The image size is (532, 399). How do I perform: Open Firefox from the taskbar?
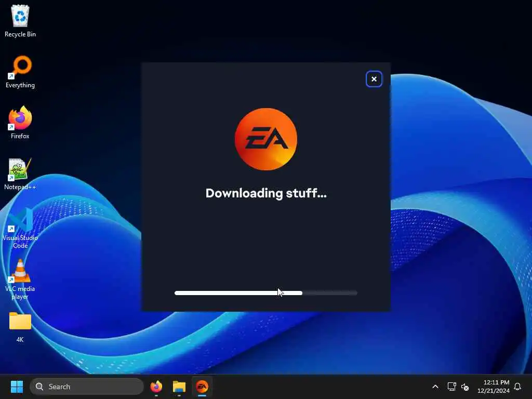156,387
